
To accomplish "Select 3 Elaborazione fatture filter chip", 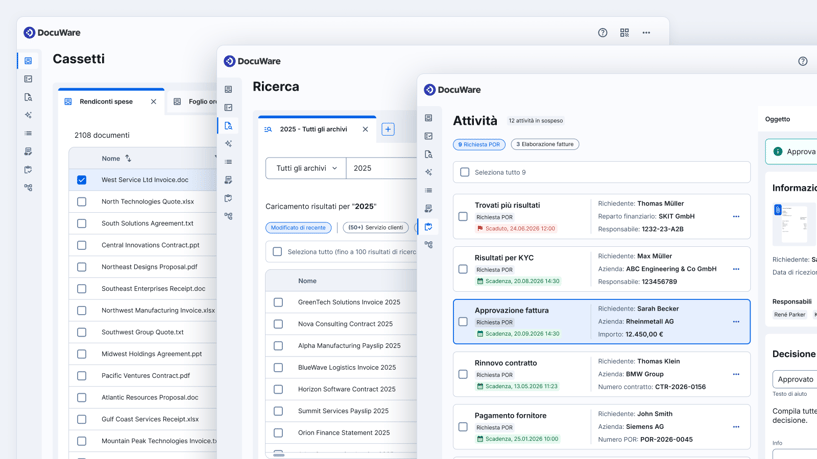I will [x=545, y=144].
